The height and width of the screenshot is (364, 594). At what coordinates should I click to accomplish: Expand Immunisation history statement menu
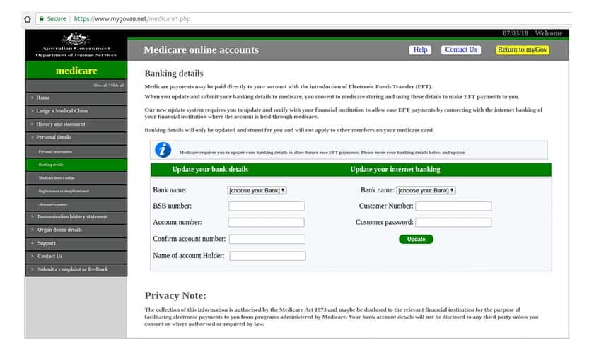(72, 216)
